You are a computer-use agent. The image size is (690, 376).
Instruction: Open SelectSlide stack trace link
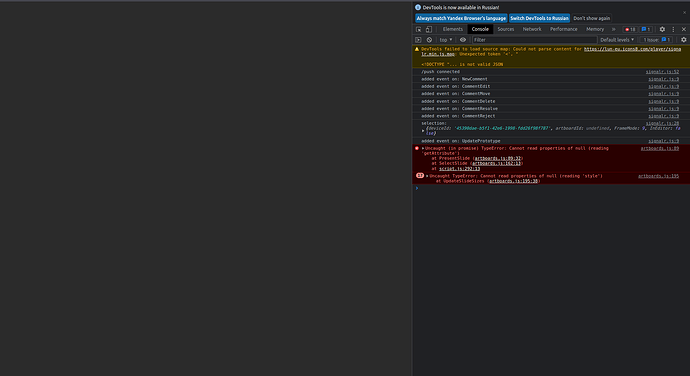click(496, 163)
